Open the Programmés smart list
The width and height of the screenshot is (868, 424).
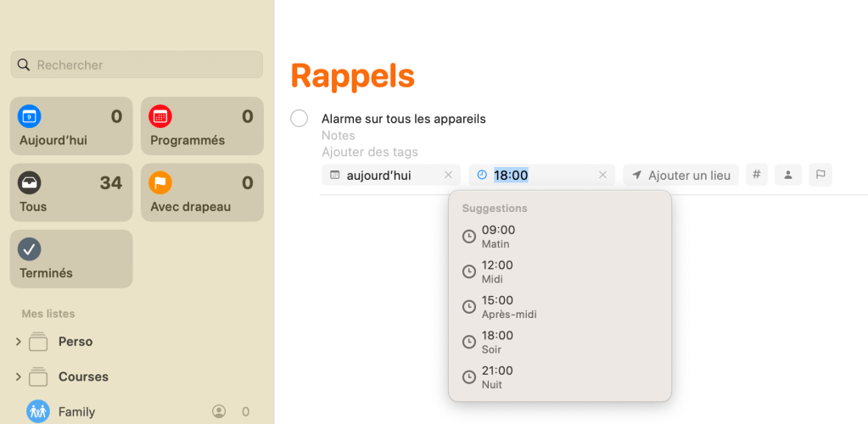click(202, 126)
